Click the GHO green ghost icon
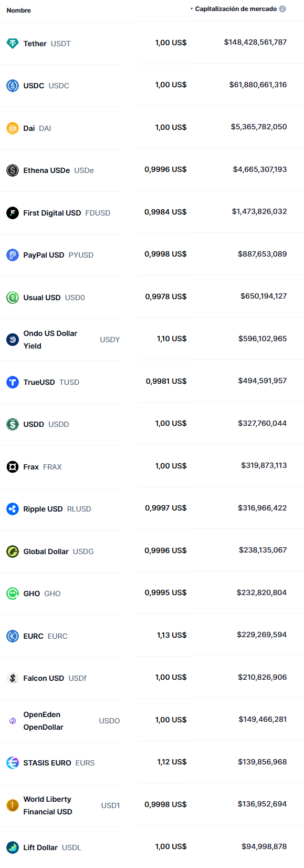 coord(13,594)
